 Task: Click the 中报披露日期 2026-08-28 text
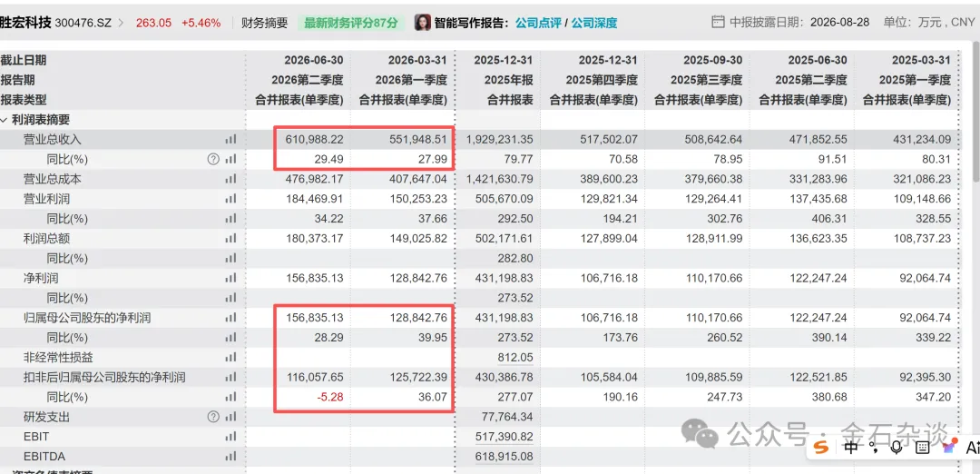click(799, 23)
